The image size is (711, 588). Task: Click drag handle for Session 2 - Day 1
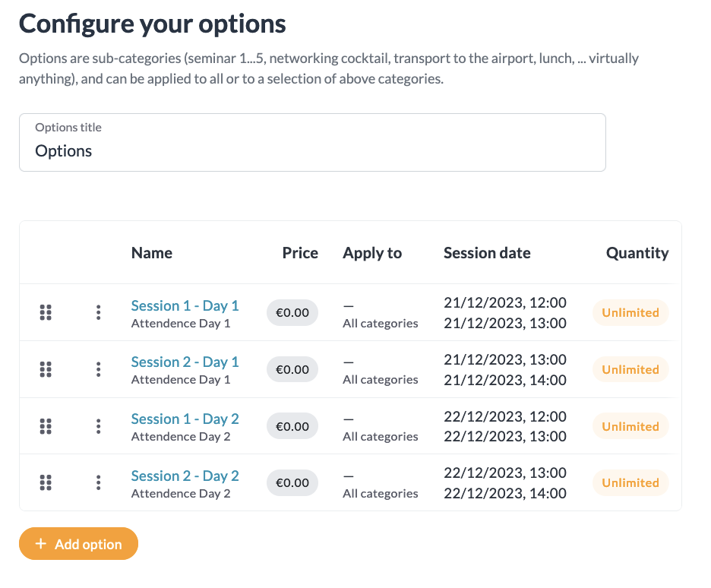pos(46,369)
